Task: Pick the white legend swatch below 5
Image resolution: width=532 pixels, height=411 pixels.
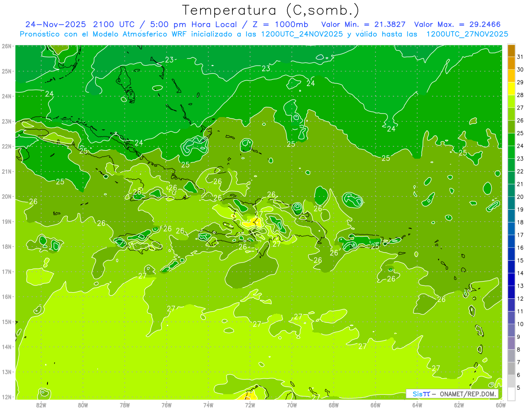Action: pos(511,394)
